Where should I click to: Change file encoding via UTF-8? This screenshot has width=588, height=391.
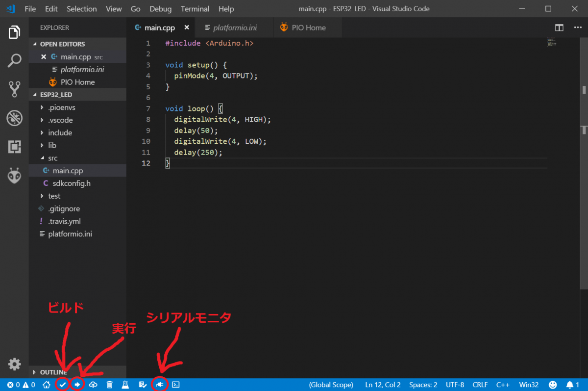point(455,385)
